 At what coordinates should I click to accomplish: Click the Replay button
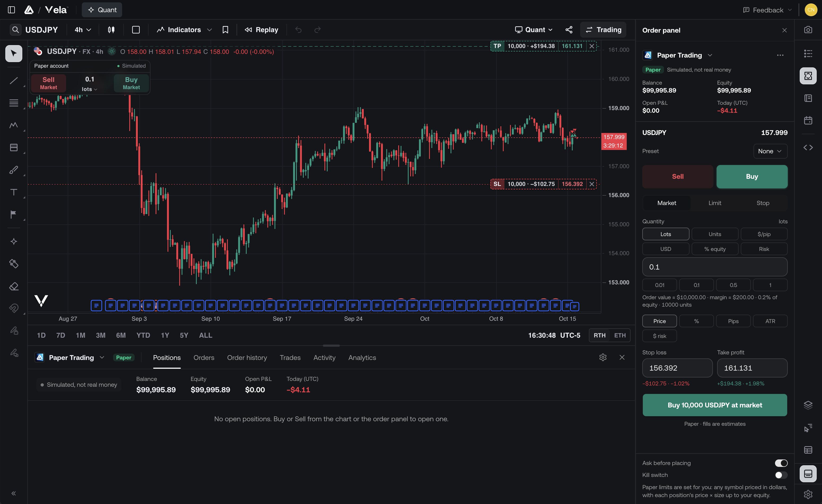tap(261, 30)
